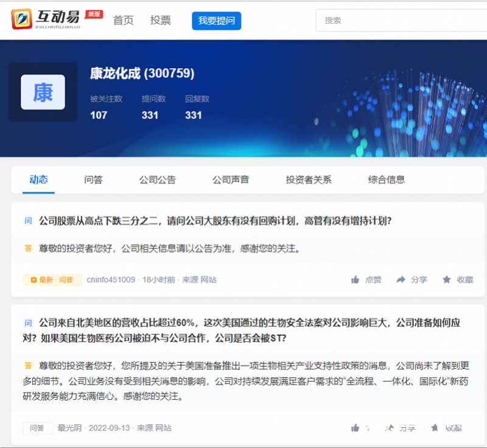
Task: Click thumbs-up icon in the 最光阴 post
Action: [x=355, y=428]
